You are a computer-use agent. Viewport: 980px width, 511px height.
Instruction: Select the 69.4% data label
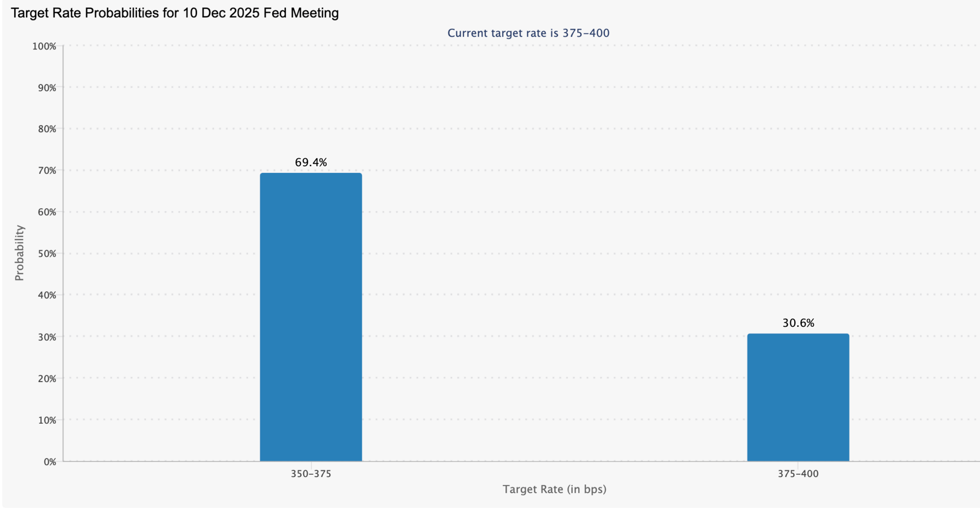click(311, 163)
